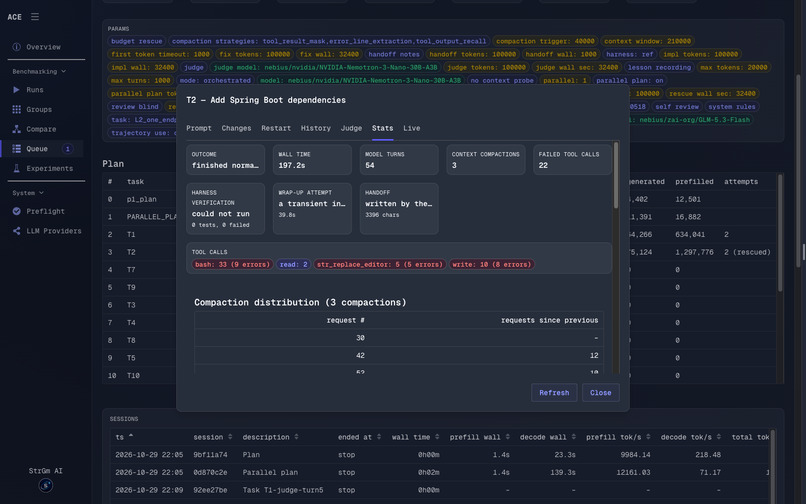
Task: Sort sessions by prefill tok/s column
Action: pyautogui.click(x=619, y=437)
